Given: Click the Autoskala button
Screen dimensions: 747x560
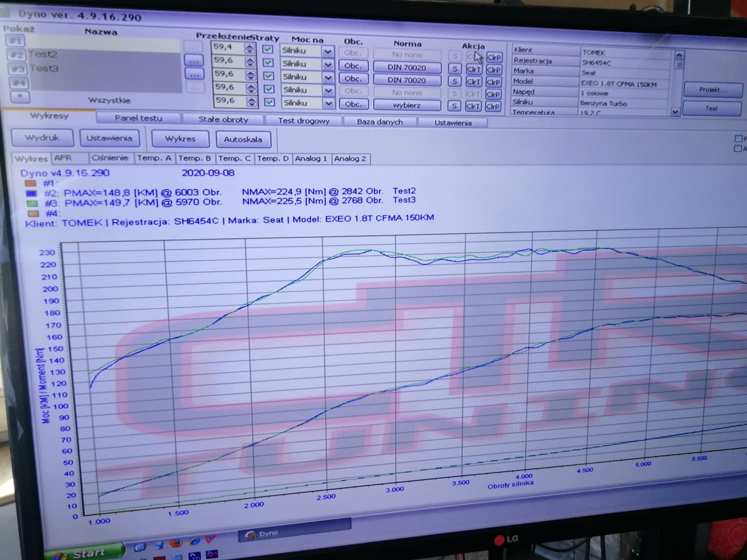Looking at the screenshot, I should pyautogui.click(x=243, y=139).
